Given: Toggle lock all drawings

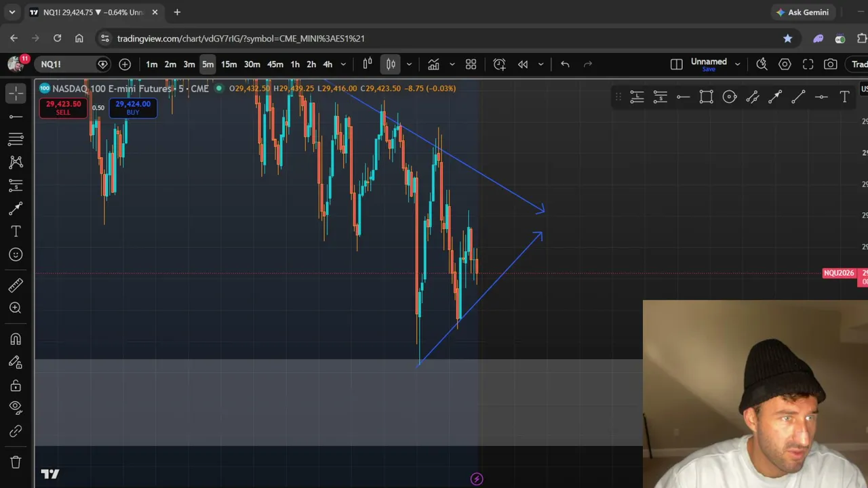Looking at the screenshot, I should 16,385.
